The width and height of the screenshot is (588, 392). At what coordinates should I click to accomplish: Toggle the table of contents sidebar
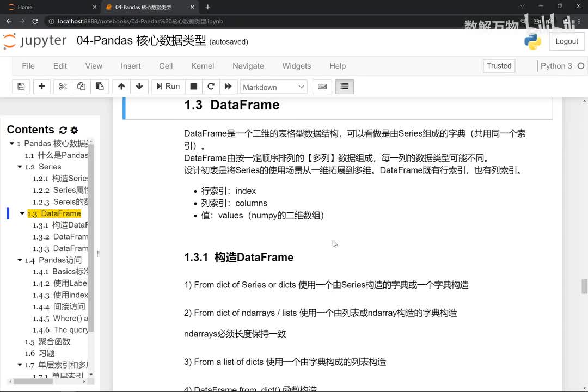(344, 87)
